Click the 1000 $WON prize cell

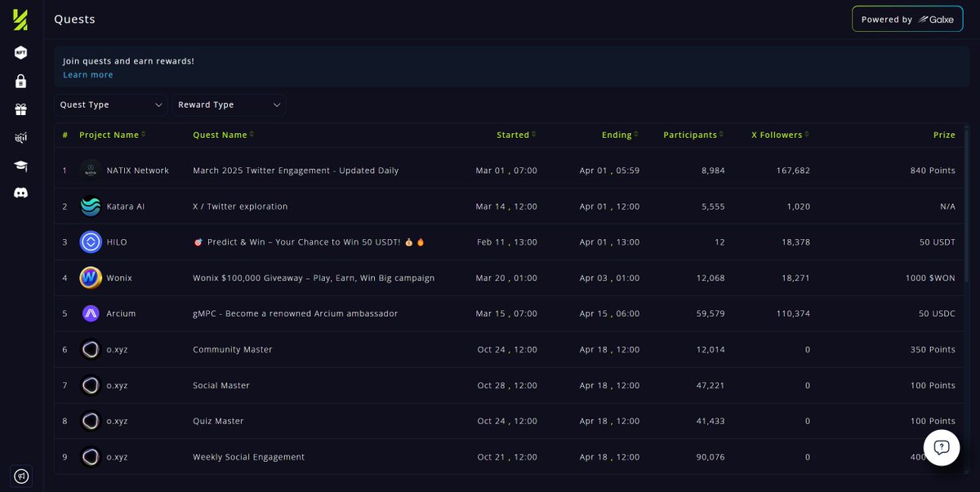(x=930, y=278)
